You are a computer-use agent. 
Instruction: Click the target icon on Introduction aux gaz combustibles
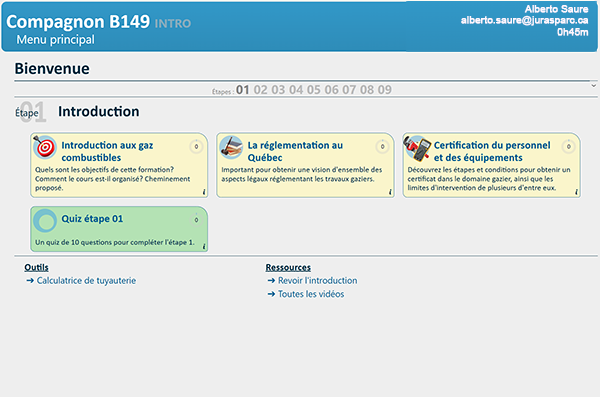tap(45, 147)
